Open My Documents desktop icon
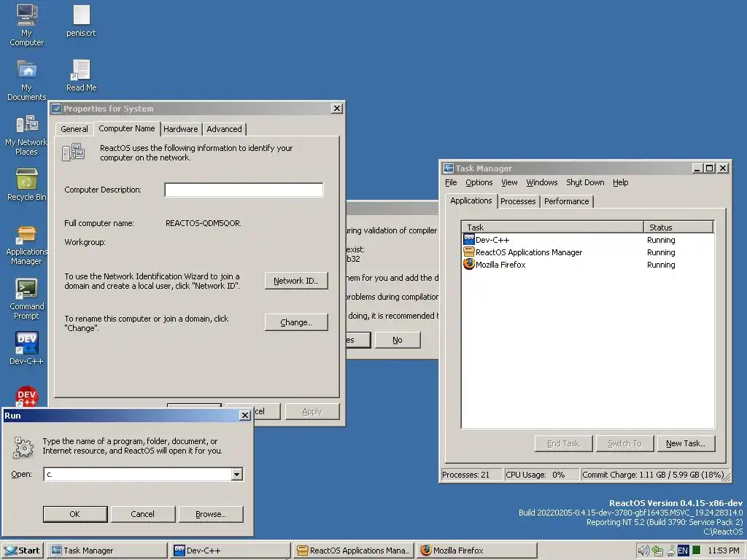 pyautogui.click(x=27, y=80)
